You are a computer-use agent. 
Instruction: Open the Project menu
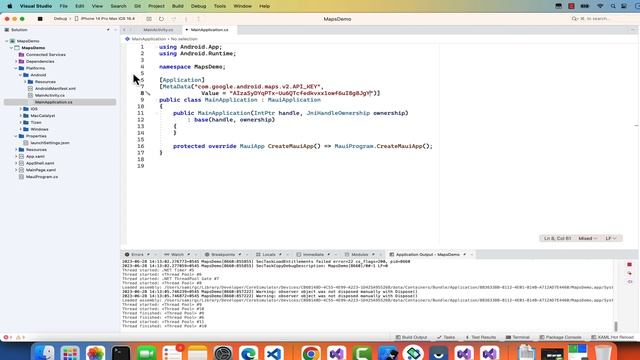coord(156,6)
